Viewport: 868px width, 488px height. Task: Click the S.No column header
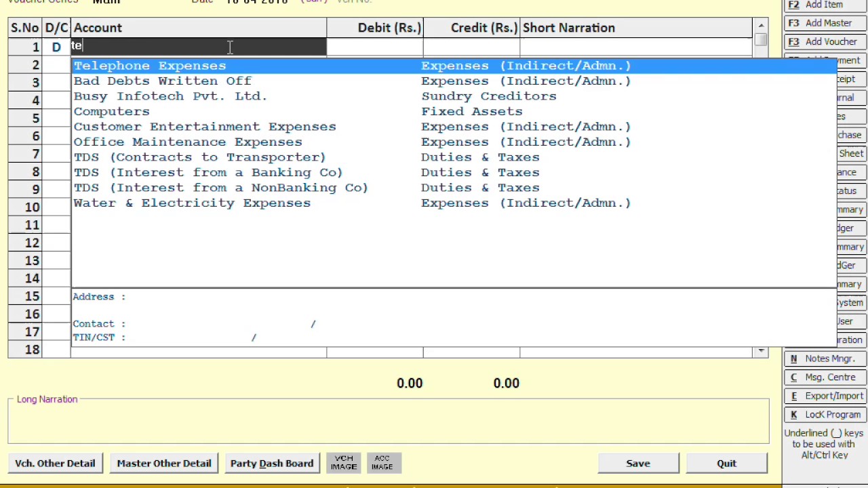(24, 28)
